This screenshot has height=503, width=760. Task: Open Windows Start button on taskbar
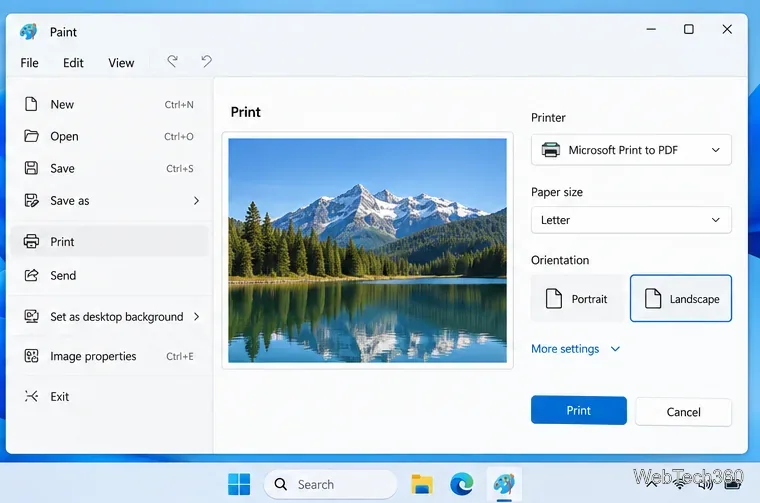tap(239, 484)
